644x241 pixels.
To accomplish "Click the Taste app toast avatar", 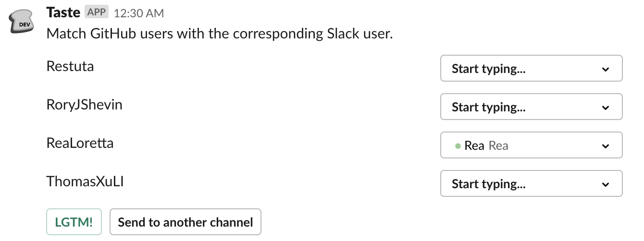I will [x=22, y=22].
